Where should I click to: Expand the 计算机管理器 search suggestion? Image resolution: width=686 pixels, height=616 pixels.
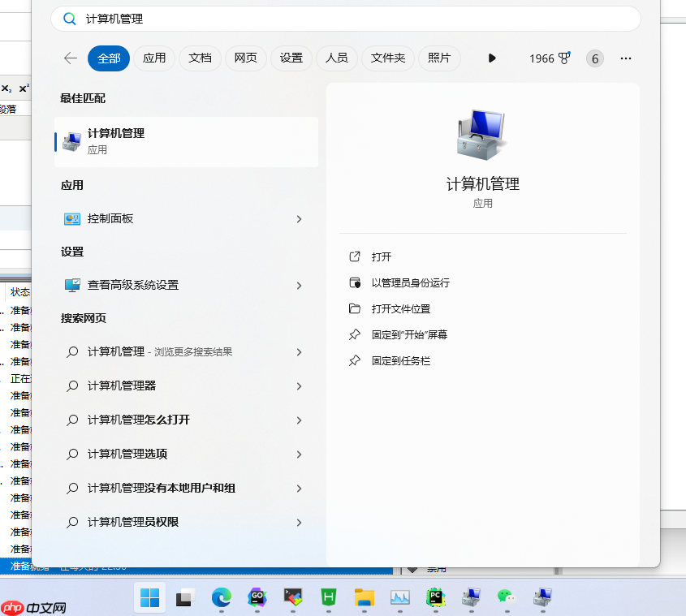299,386
